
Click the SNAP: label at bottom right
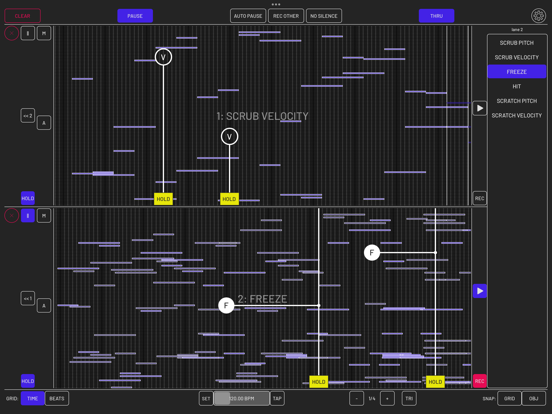[x=489, y=399]
